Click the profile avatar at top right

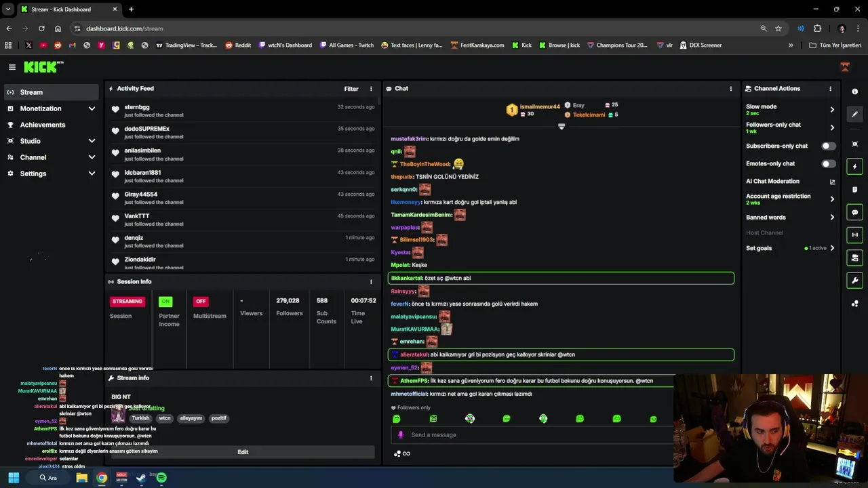pos(845,67)
